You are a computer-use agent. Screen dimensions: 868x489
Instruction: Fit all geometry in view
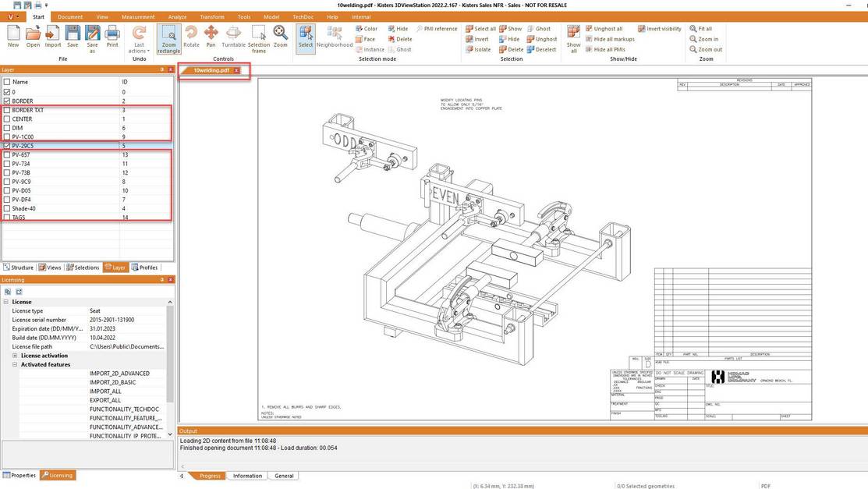click(701, 29)
